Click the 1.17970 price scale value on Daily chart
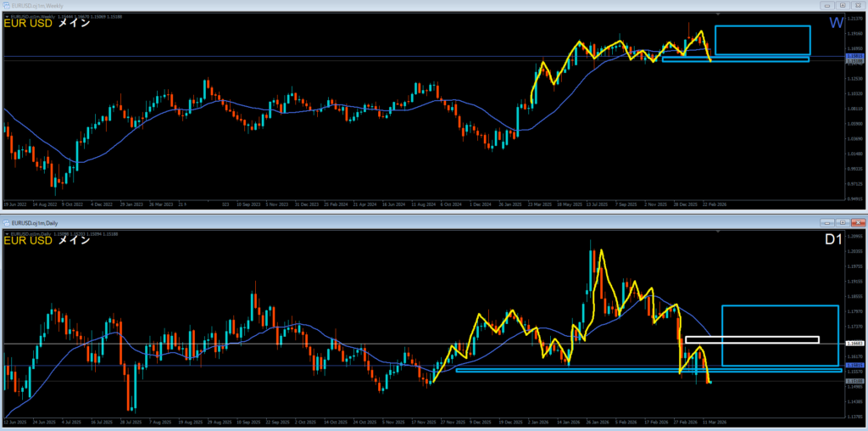868x431 pixels. [x=854, y=312]
